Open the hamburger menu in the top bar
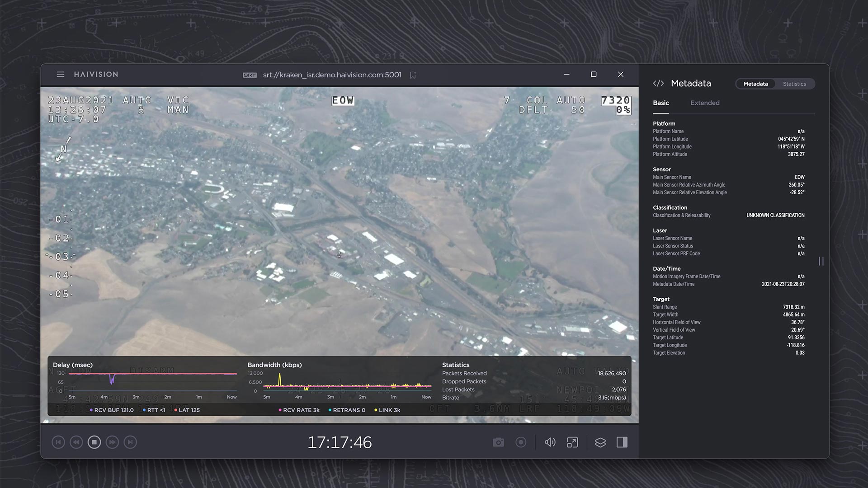 (x=60, y=74)
